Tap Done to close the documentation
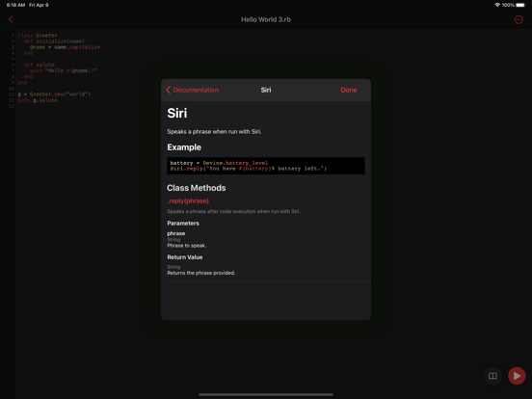532x399 pixels. click(349, 90)
